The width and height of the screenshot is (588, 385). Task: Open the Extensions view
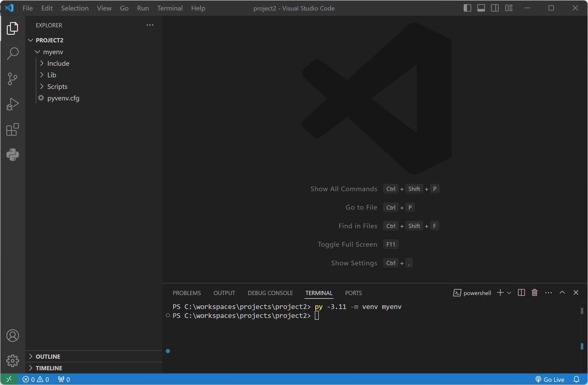pos(12,129)
